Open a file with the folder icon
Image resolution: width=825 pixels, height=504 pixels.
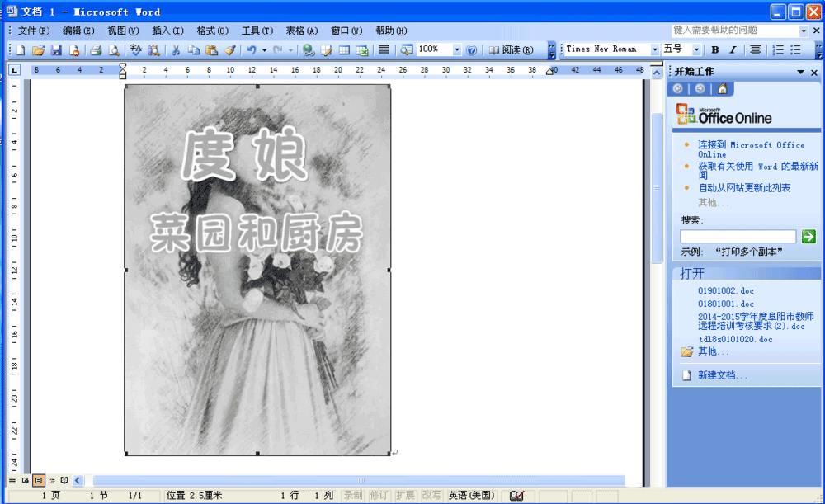(x=38, y=50)
